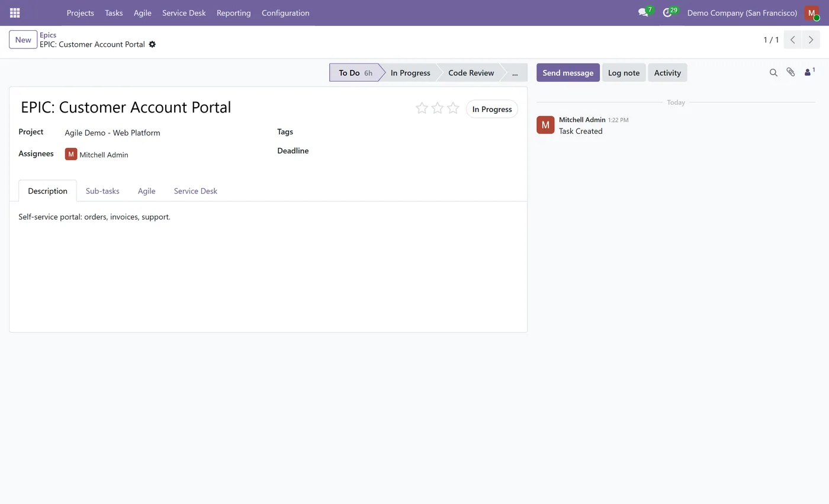Attach files using the paperclip icon

click(x=791, y=72)
